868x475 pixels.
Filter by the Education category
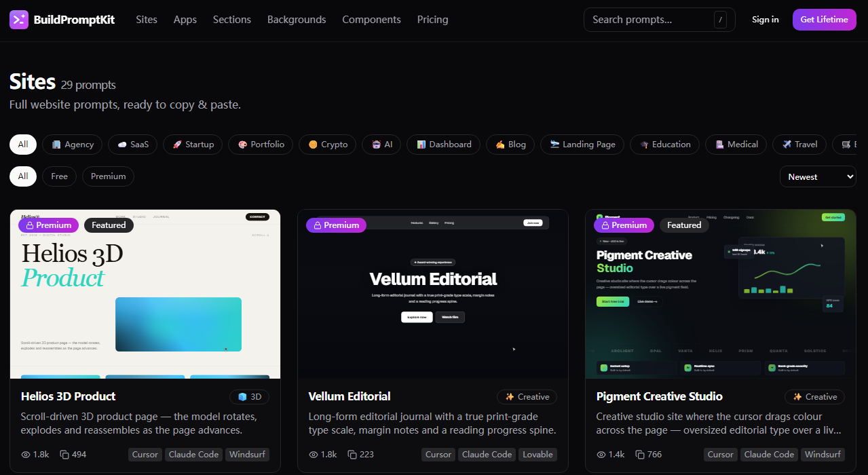click(665, 145)
